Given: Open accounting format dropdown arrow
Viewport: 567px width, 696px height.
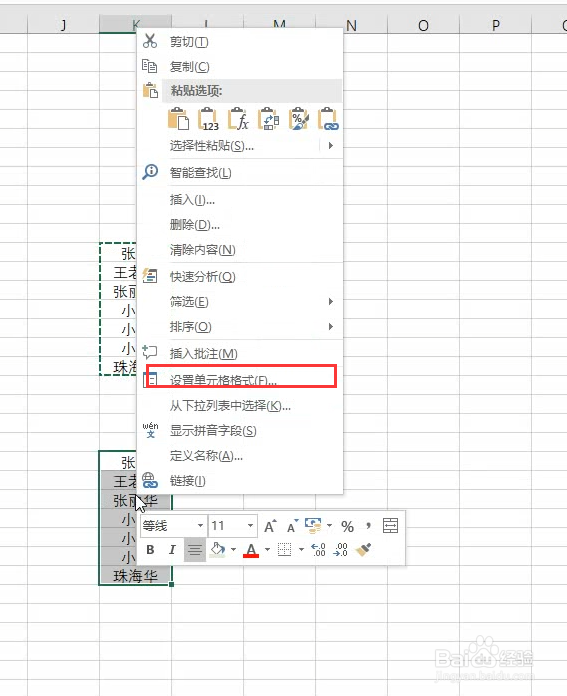Looking at the screenshot, I should (x=329, y=526).
